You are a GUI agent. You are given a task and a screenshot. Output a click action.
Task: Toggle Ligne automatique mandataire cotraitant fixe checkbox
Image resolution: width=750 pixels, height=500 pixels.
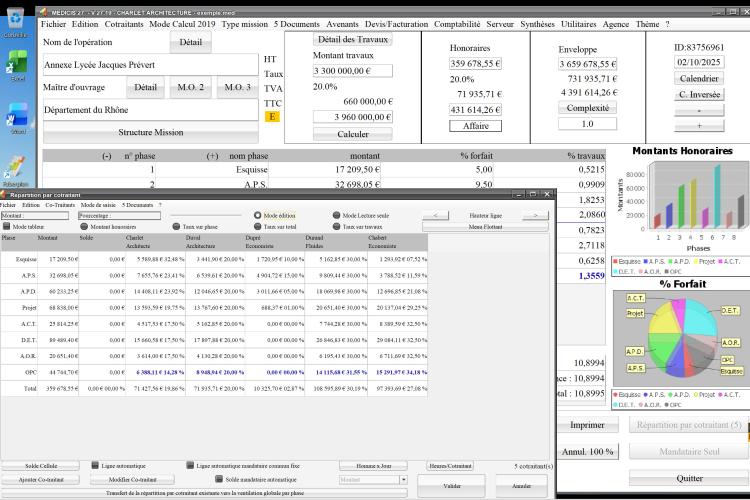pyautogui.click(x=190, y=465)
